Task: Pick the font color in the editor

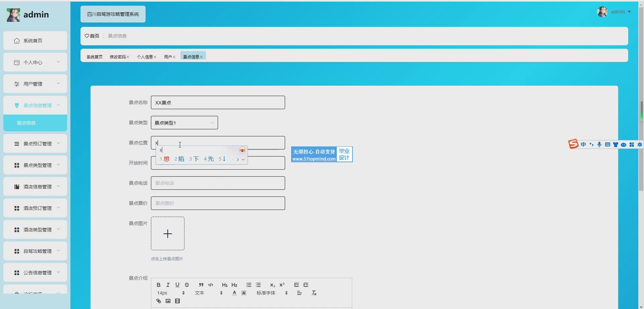Action: 234,293
